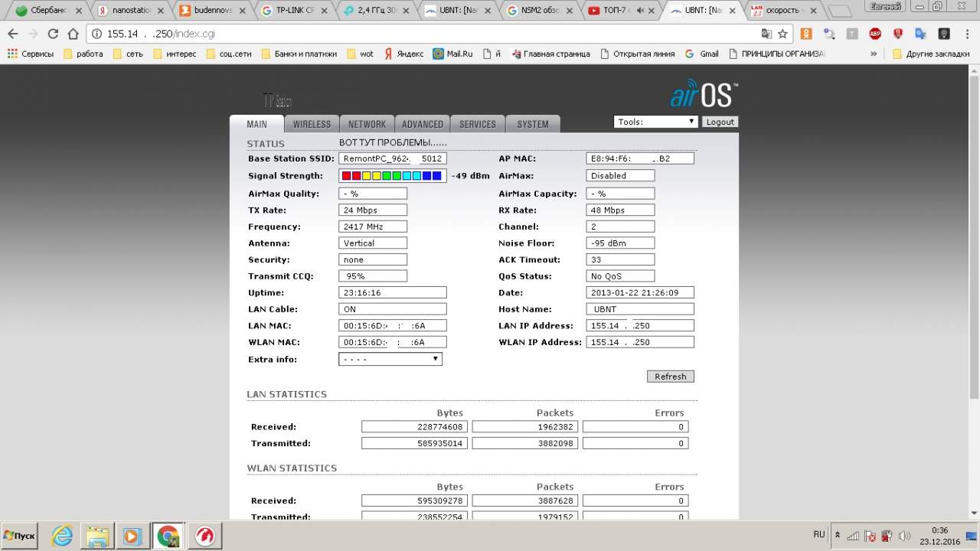Open the Tools dropdown menu
This screenshot has width=980, height=551.
(x=655, y=122)
